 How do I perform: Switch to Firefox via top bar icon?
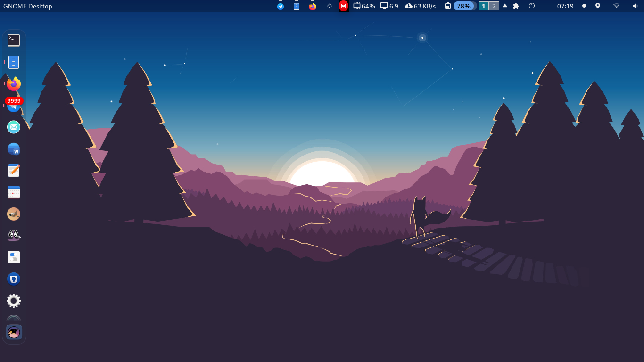point(313,6)
